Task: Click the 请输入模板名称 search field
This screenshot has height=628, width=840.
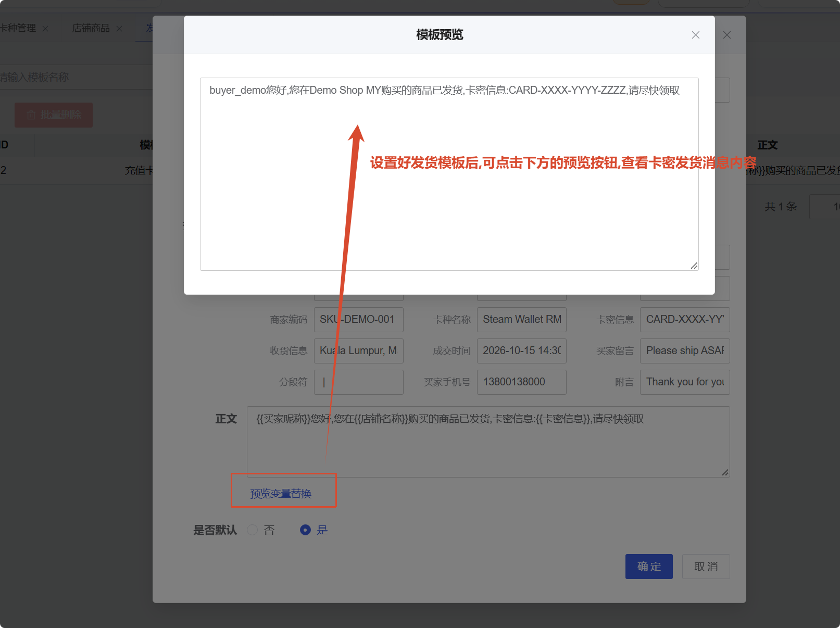Action: pyautogui.click(x=76, y=77)
